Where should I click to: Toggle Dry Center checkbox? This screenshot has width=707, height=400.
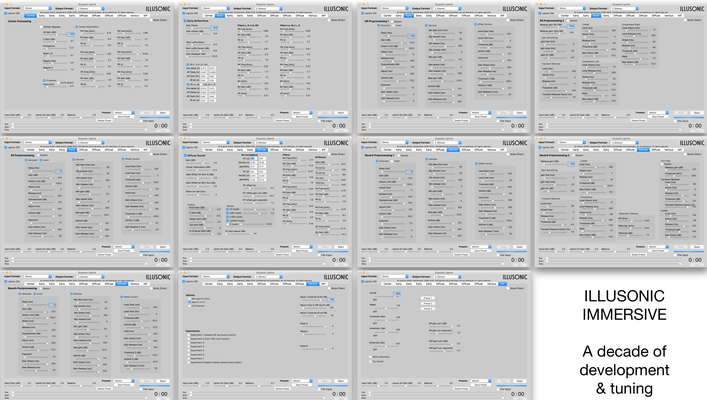[371, 361]
